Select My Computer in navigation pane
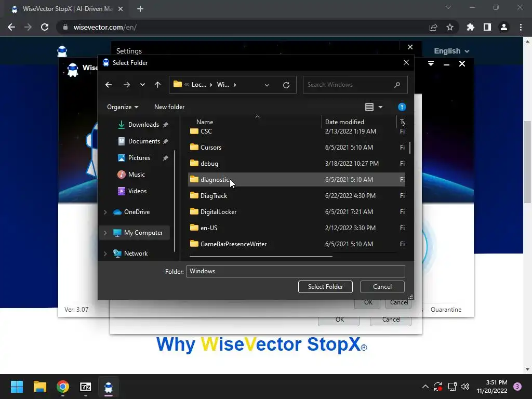The image size is (532, 399). [x=143, y=233]
